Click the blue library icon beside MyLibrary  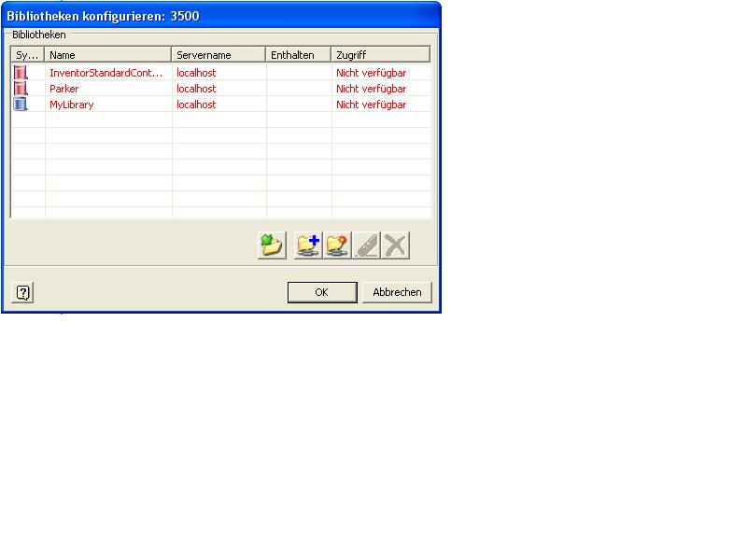[x=21, y=104]
